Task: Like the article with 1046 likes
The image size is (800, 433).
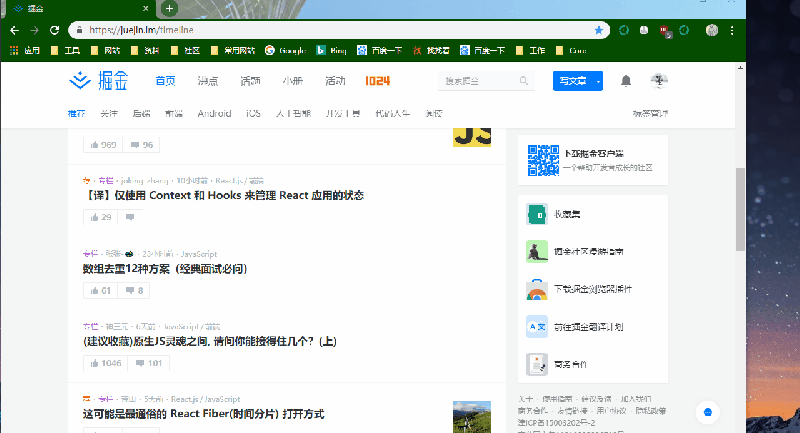Action: point(106,363)
